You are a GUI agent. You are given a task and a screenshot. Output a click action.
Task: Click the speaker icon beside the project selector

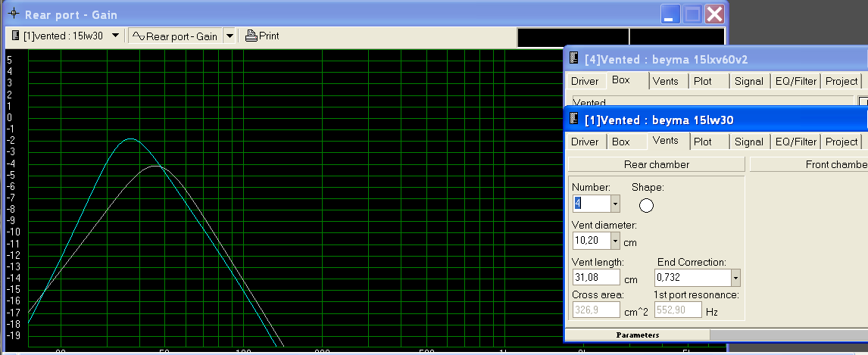[15, 36]
